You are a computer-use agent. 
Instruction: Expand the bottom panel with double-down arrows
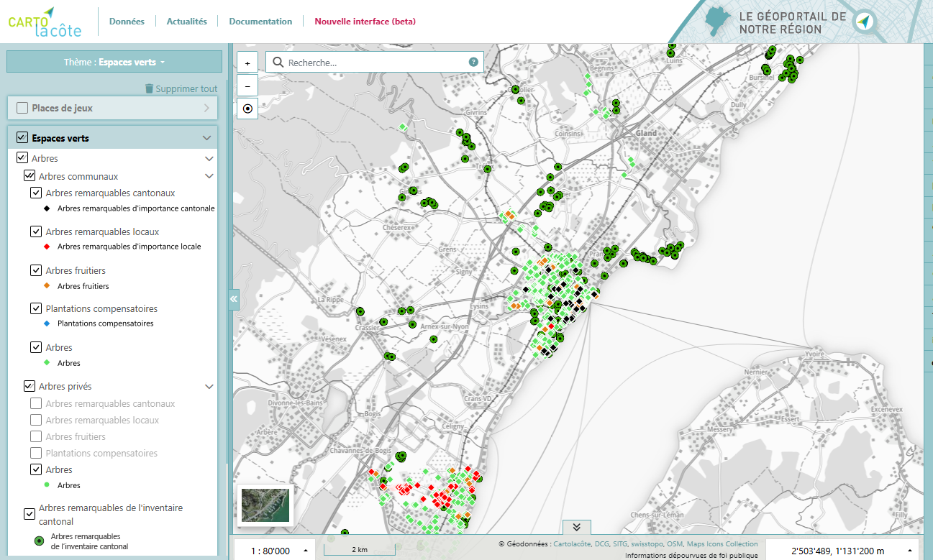tap(576, 527)
